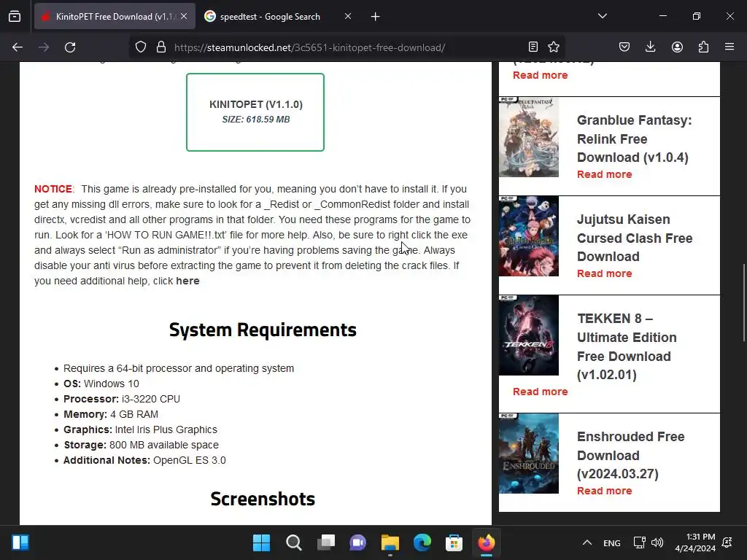
Task: Open Jujutsu Kaisen cover thumbnail
Action: (x=529, y=236)
